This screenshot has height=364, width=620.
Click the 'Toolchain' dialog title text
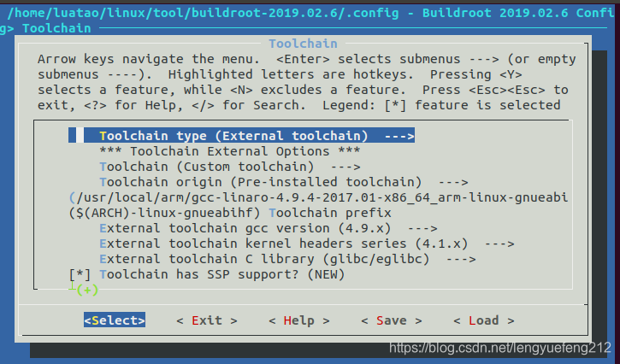[x=303, y=44]
